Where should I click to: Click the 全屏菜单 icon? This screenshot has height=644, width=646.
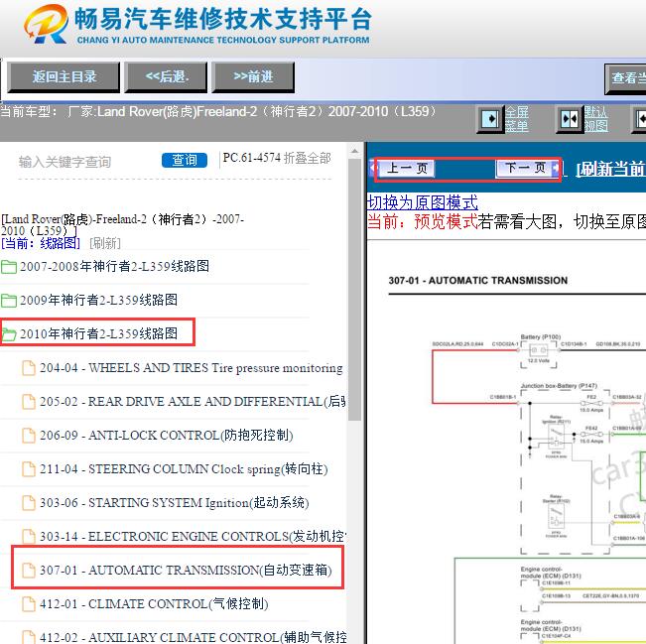(x=490, y=119)
